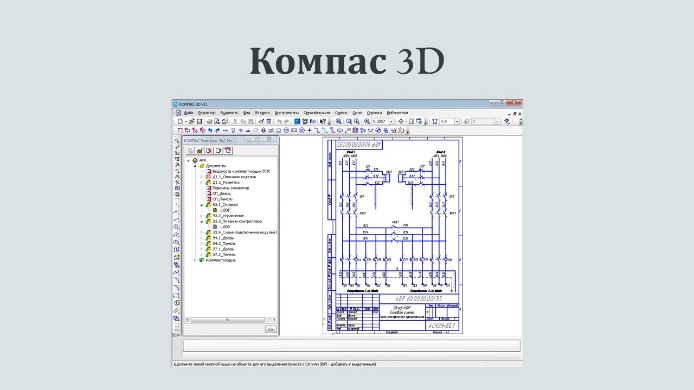Open the Справка menu
Viewport: 694px width, 390px height.
point(374,113)
